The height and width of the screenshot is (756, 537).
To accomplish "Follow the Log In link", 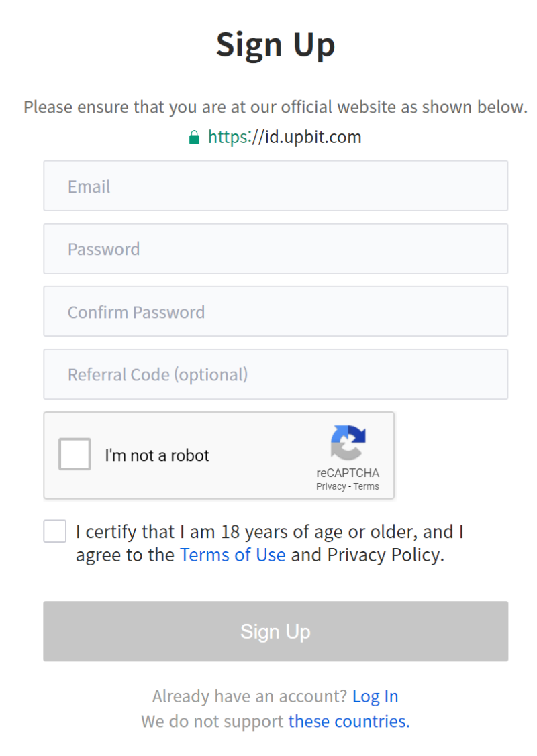I will point(375,696).
